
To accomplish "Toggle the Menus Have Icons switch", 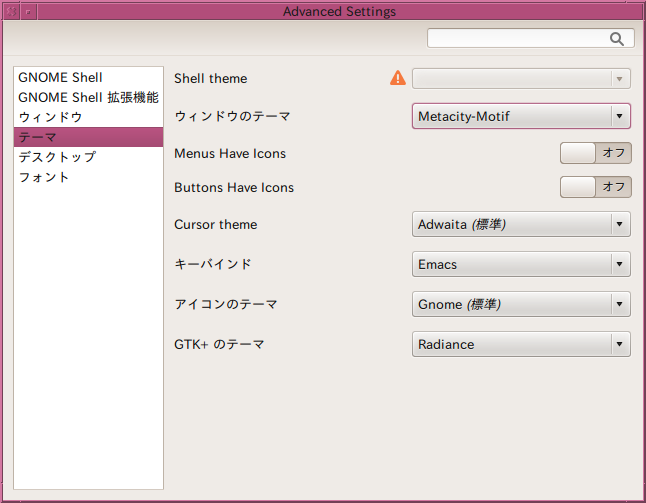I will (595, 153).
